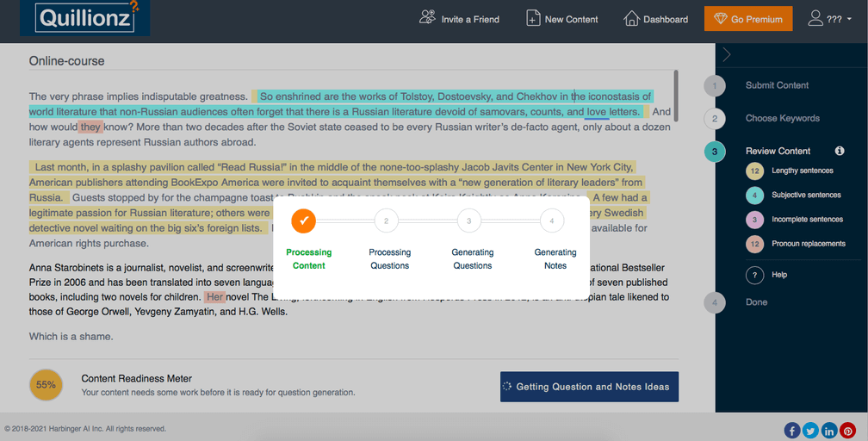Select the Incomplete sentences filter
Image resolution: width=868 pixels, height=441 pixels.
pyautogui.click(x=755, y=220)
